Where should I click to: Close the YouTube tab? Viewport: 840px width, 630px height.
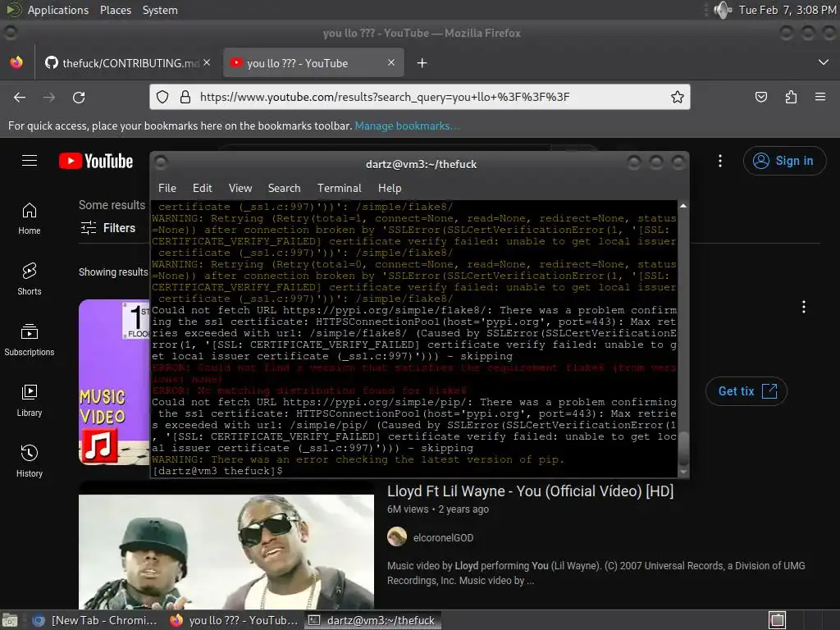pos(391,62)
